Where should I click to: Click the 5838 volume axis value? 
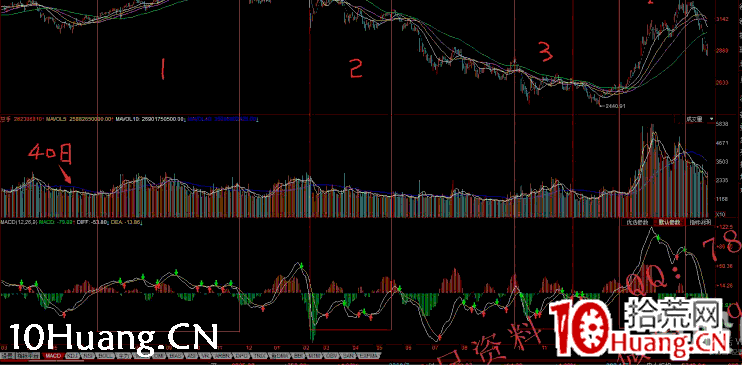[x=723, y=124]
